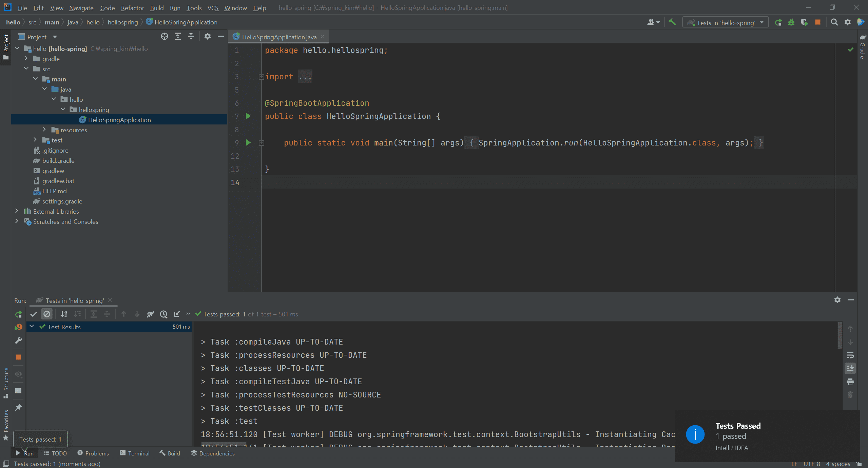This screenshot has height=468, width=868.
Task: Toggle Project tool window stripe button
Action: pyautogui.click(x=6, y=47)
